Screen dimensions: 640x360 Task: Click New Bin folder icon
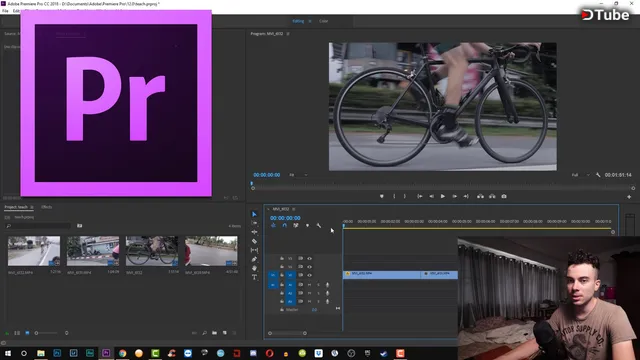[214, 333]
